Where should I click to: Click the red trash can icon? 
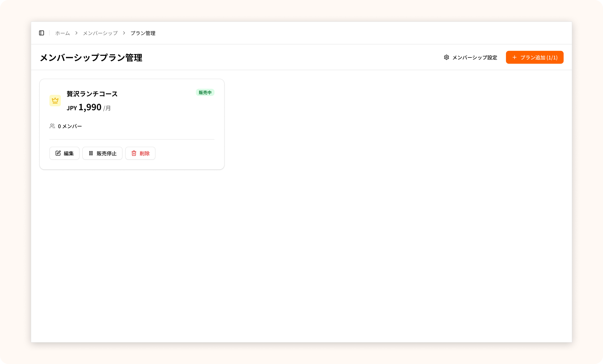(134, 153)
